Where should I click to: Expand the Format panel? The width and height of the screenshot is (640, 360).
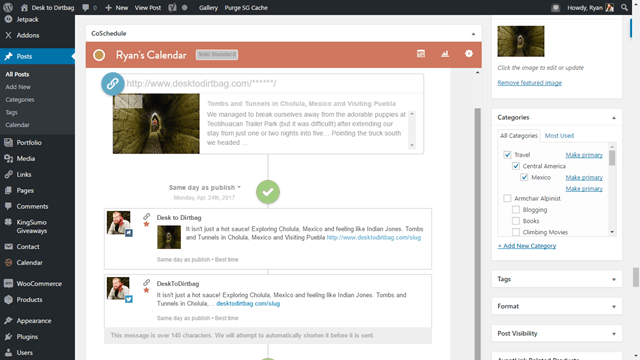click(x=614, y=307)
